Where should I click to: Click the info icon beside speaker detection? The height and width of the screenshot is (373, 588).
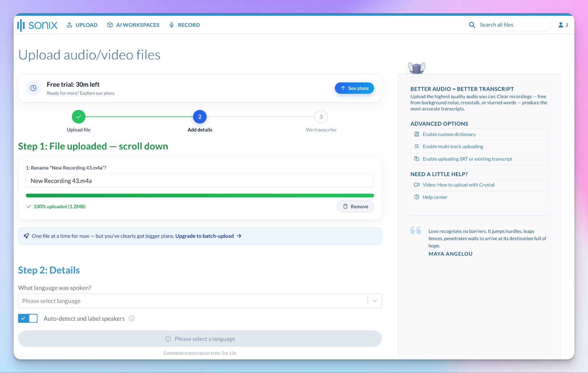coord(131,318)
